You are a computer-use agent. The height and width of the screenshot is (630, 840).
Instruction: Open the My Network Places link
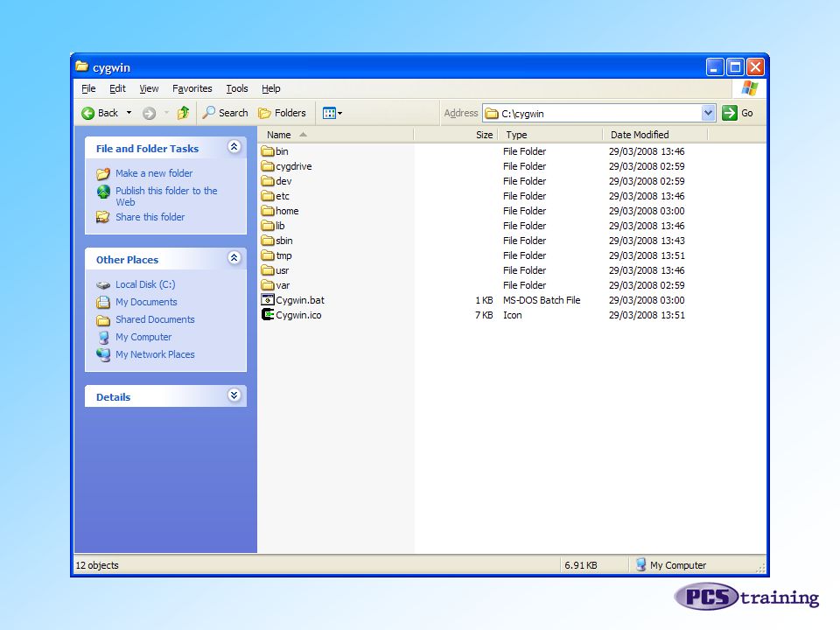pos(155,354)
